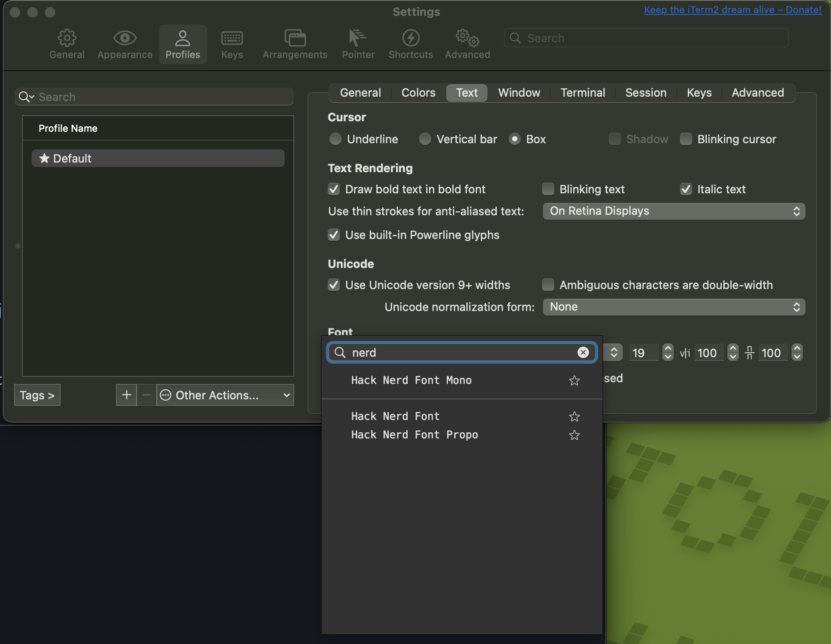
Task: Focus the nerd font search field
Action: pos(462,352)
